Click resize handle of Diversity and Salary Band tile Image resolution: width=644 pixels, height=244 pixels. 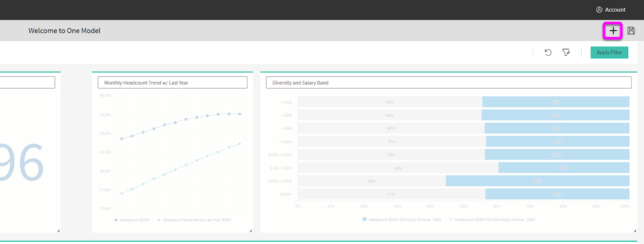click(x=635, y=230)
